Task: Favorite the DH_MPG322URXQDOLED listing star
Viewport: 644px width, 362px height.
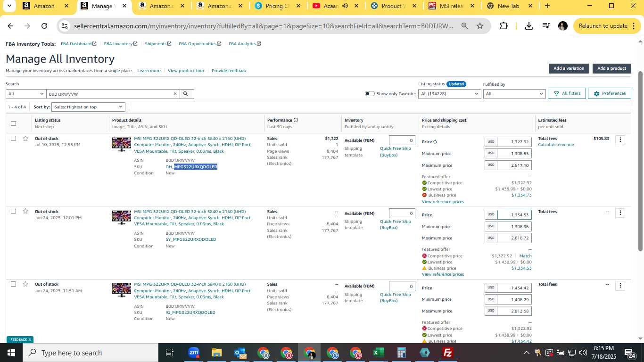Action: 25,139
